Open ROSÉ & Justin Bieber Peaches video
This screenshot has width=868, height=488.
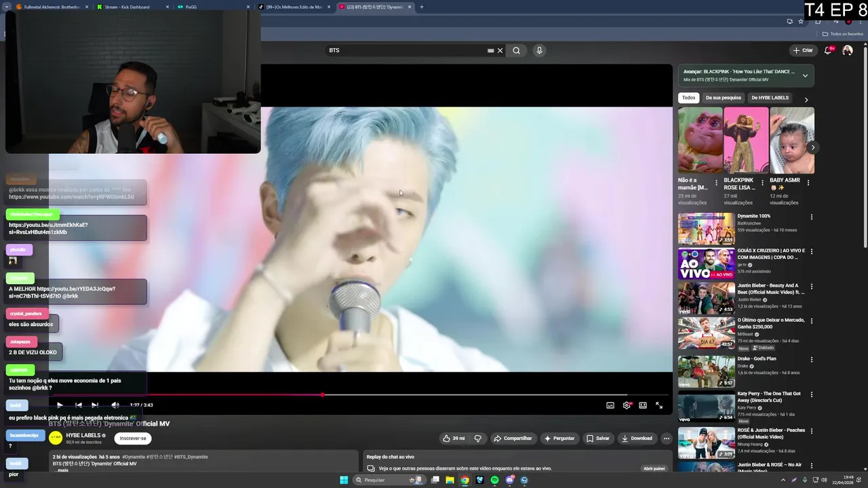pos(706,443)
